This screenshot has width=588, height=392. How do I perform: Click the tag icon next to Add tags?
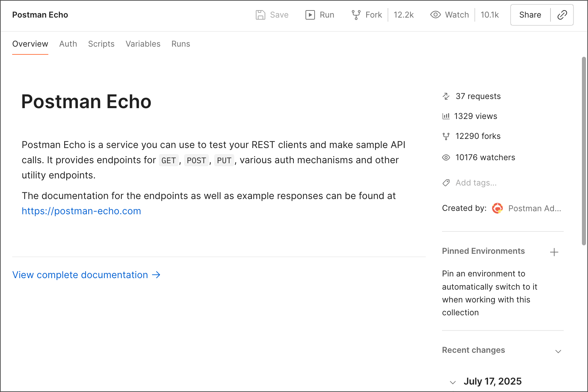[x=446, y=183]
